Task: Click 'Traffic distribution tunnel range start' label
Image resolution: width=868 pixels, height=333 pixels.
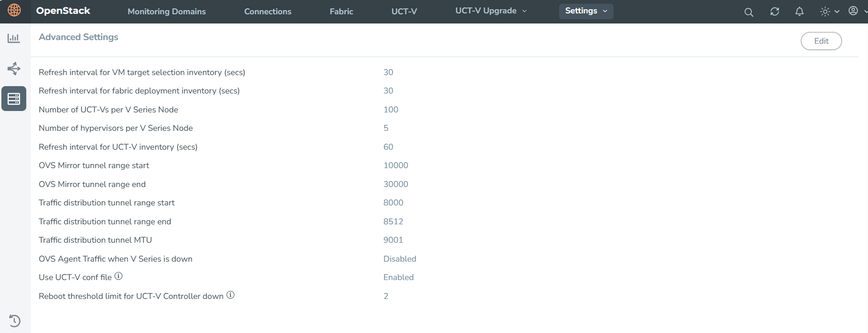Action: (107, 203)
